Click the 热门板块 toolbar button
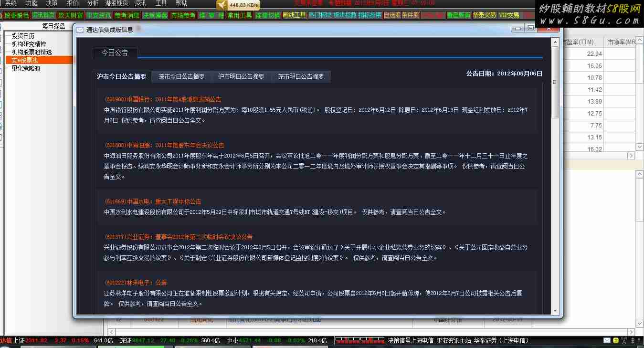The image size is (644, 348). 320,15
